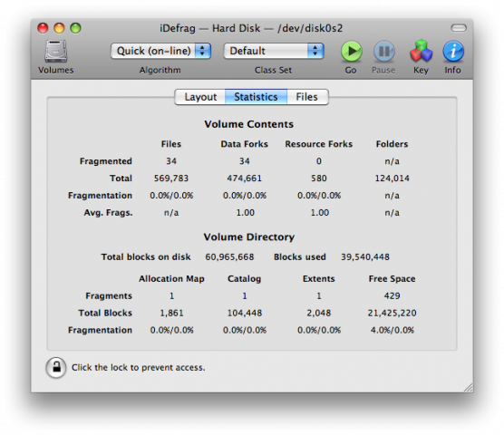This screenshot has width=504, height=435.
Task: Close the iDefrag window with red button
Action: click(43, 28)
